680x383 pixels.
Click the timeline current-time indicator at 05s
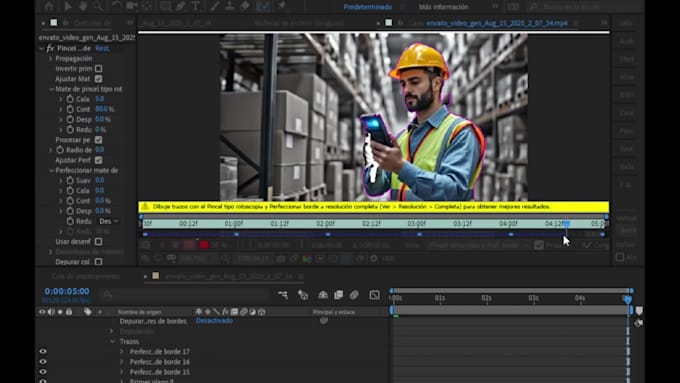pyautogui.click(x=628, y=299)
